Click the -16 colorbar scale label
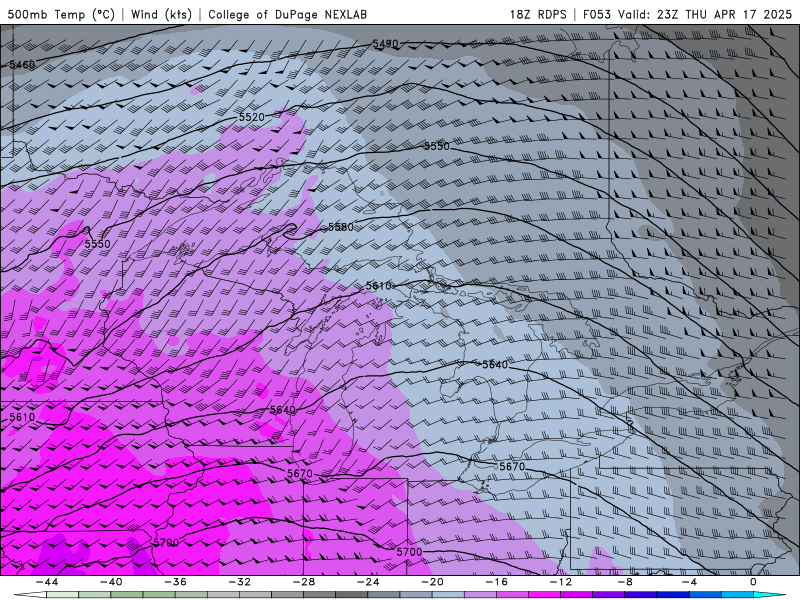 (x=496, y=582)
